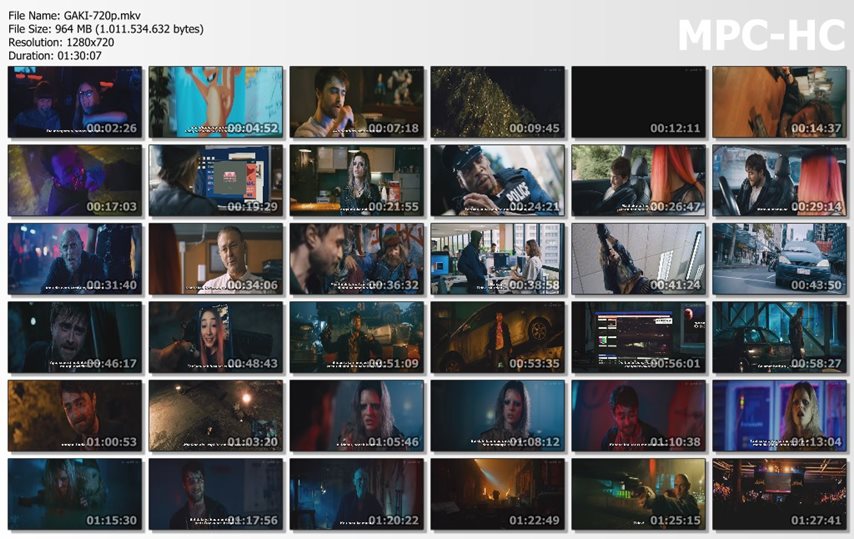Open the frame at 00:07:18
The image size is (854, 539).
(357, 102)
